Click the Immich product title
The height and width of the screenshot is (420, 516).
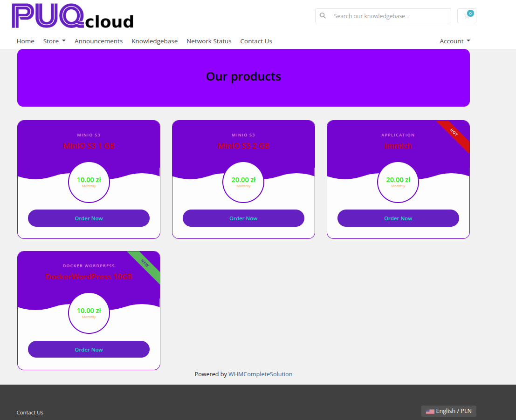click(x=398, y=146)
